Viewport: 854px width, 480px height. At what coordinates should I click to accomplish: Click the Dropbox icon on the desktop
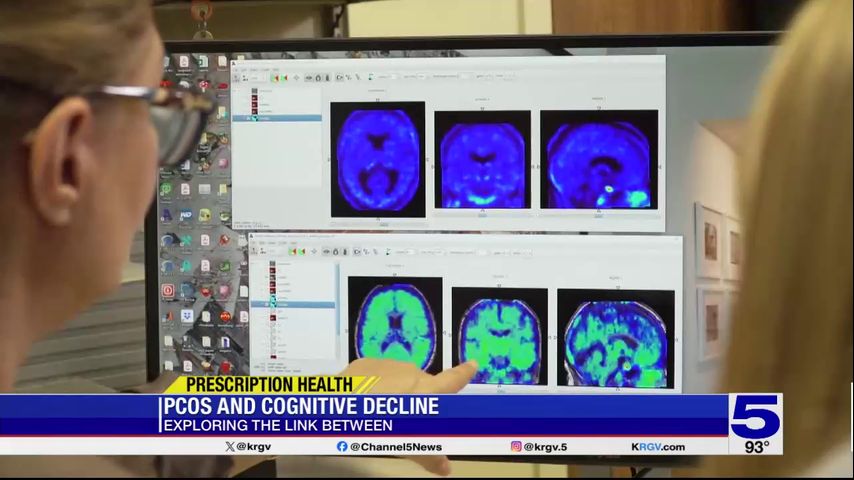coord(186,316)
